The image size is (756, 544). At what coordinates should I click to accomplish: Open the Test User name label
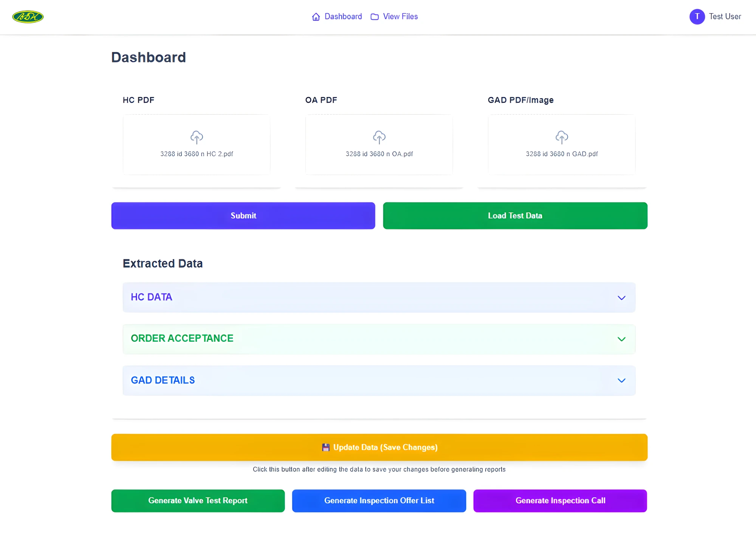point(725,17)
